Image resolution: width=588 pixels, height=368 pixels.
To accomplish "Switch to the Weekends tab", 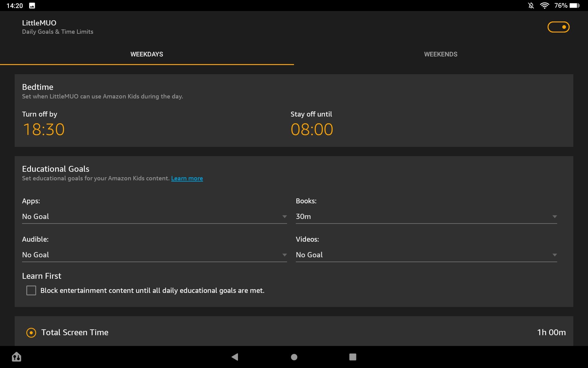I will 441,54.
